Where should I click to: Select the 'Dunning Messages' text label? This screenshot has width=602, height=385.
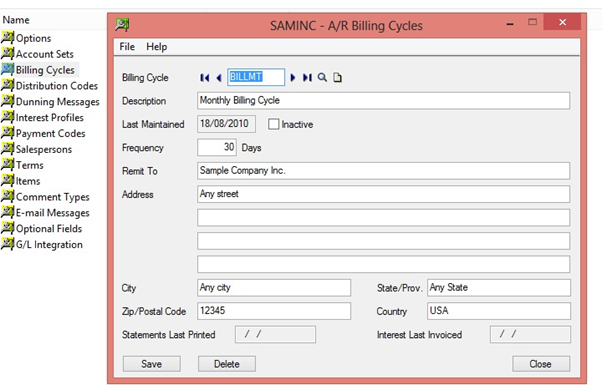pyautogui.click(x=58, y=102)
